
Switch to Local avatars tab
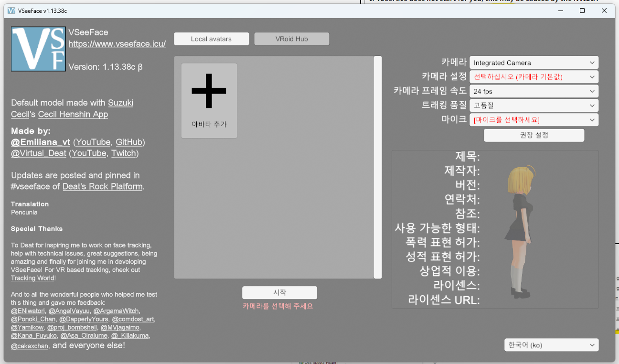[211, 39]
